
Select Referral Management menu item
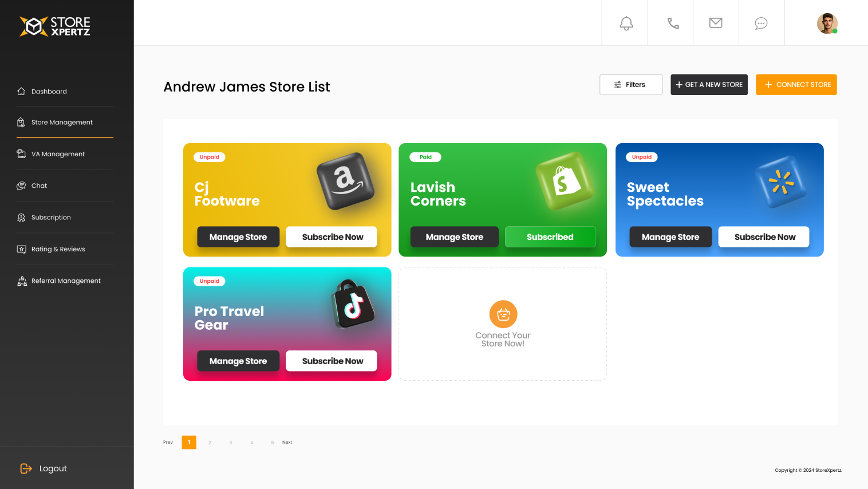(x=65, y=281)
